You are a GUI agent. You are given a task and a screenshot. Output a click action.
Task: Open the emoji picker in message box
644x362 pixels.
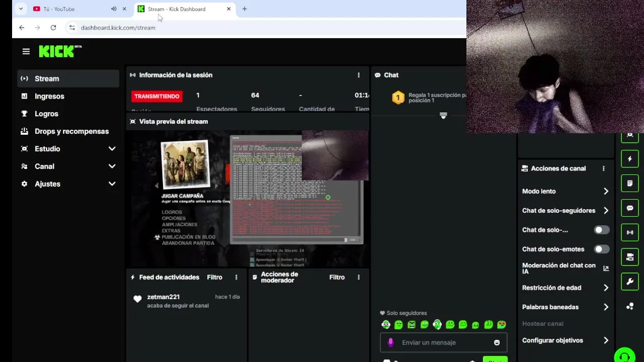pyautogui.click(x=497, y=342)
